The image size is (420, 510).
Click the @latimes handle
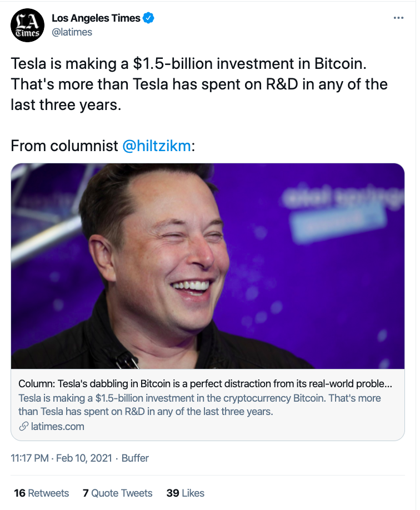point(72,32)
